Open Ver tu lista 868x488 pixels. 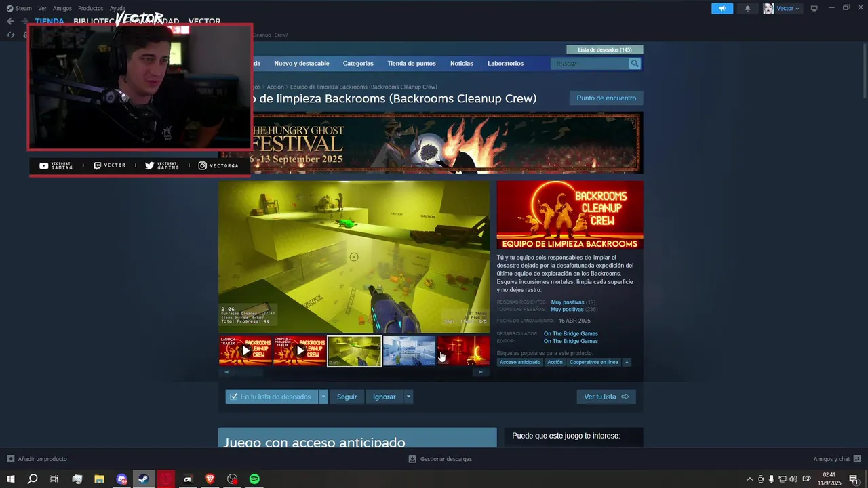(x=606, y=396)
